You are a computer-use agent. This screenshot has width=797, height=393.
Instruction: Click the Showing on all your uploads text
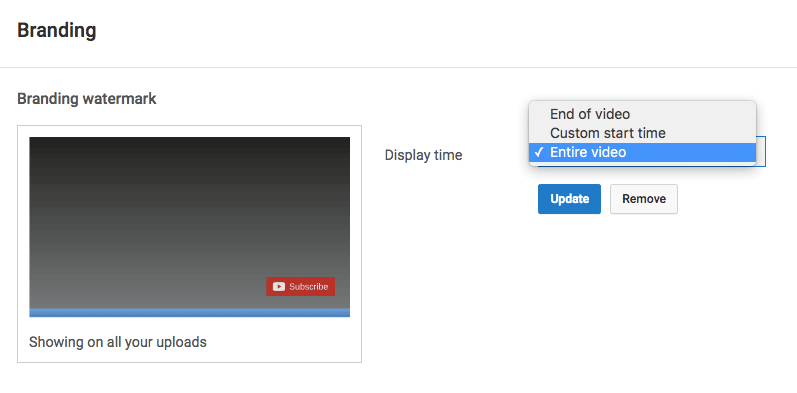tap(118, 342)
